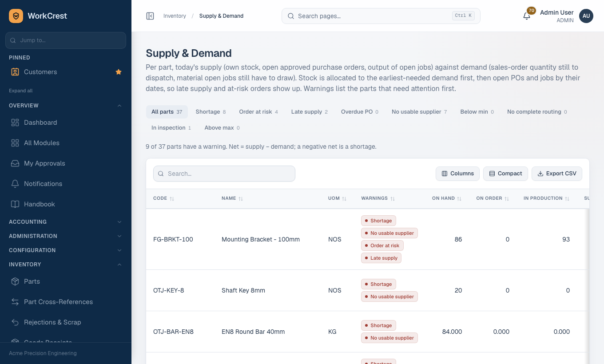Sort table by the ON HAND column
Screen dimensions: 604x364
point(447,198)
